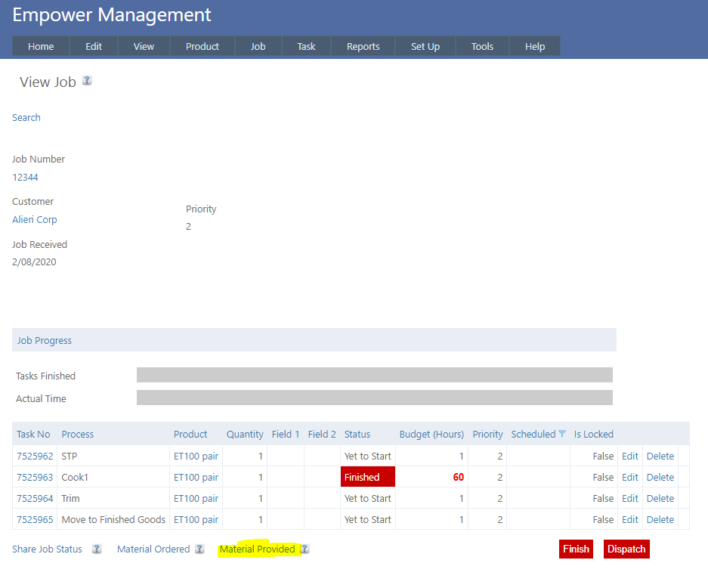Click the Material Provided link
The height and width of the screenshot is (588, 708).
click(257, 549)
